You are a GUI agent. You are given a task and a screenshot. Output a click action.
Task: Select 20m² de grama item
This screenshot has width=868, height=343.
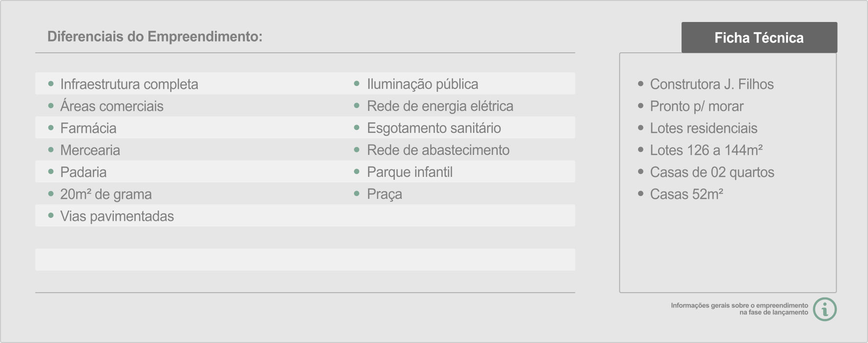(x=106, y=194)
